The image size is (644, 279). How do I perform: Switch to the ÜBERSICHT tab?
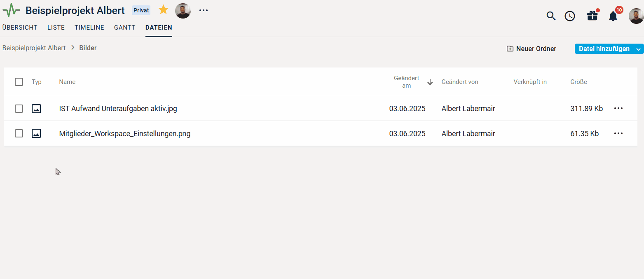20,28
